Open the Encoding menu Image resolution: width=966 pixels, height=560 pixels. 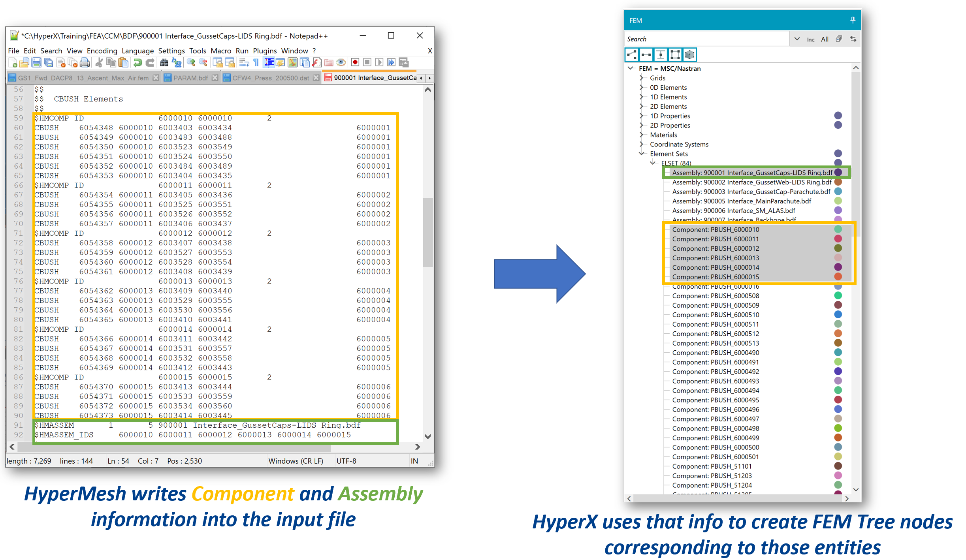tap(102, 51)
